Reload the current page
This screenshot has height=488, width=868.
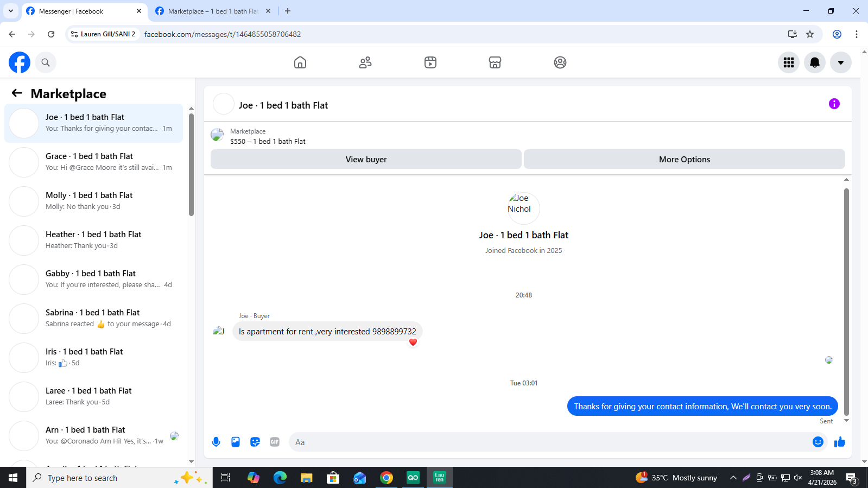(51, 34)
